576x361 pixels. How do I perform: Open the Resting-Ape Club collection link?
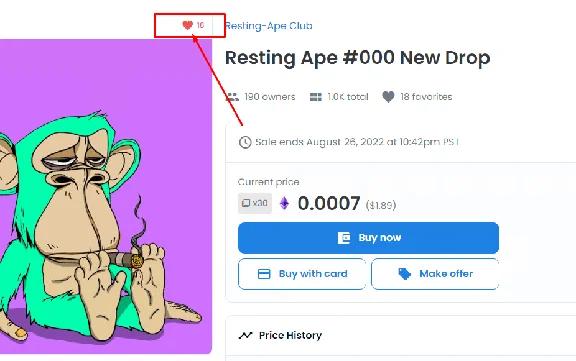pos(269,26)
